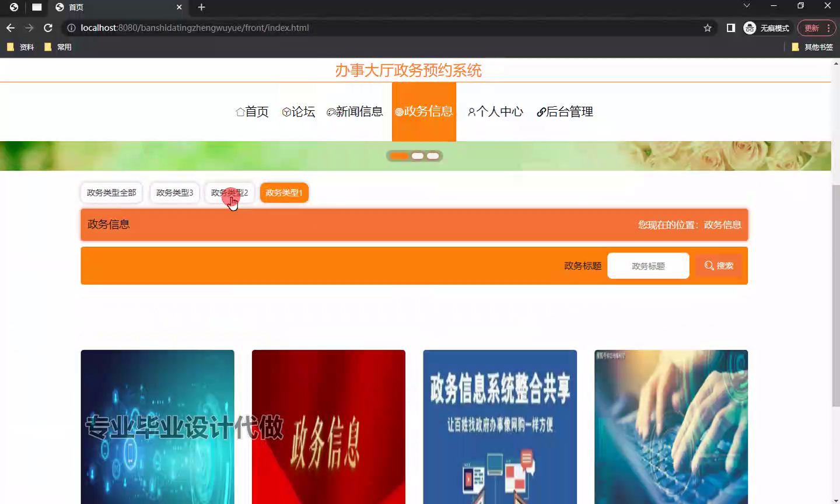Open the keyboard typing hands thumbnail card
840x504 pixels.
tap(671, 427)
